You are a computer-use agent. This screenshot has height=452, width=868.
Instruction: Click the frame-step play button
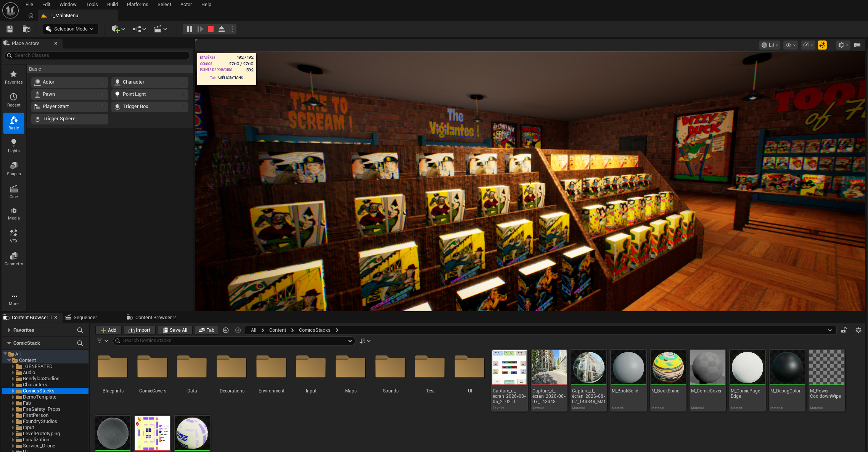click(200, 29)
